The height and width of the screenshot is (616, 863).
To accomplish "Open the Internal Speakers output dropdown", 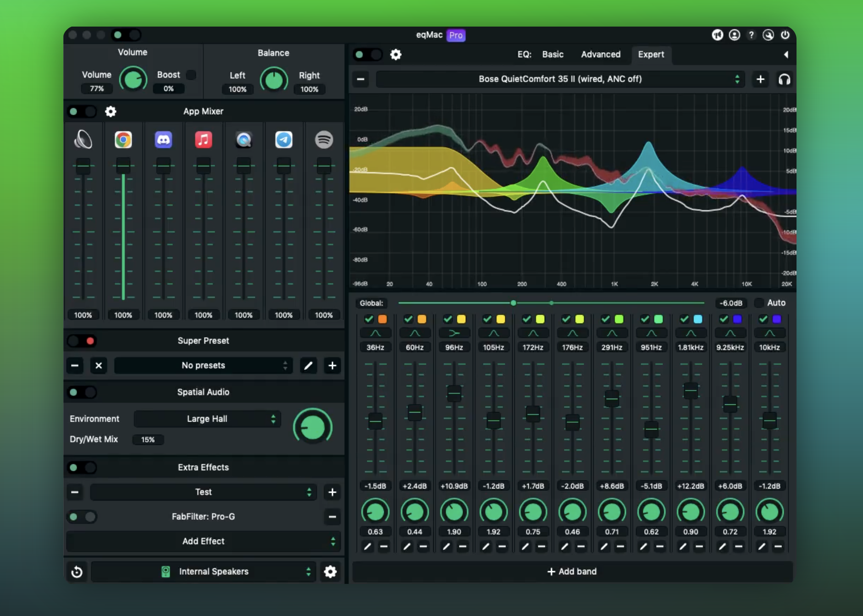I will tap(203, 572).
